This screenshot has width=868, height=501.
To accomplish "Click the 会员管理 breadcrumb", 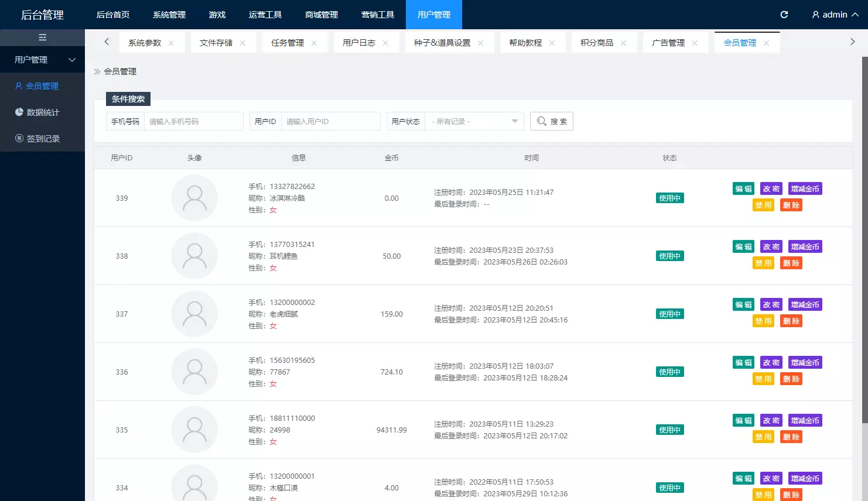I will (x=120, y=71).
